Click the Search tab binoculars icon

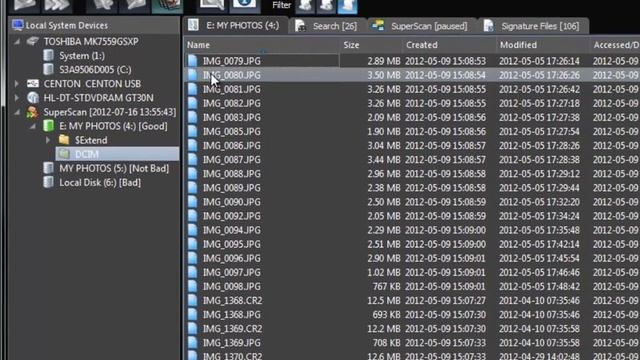click(301, 26)
